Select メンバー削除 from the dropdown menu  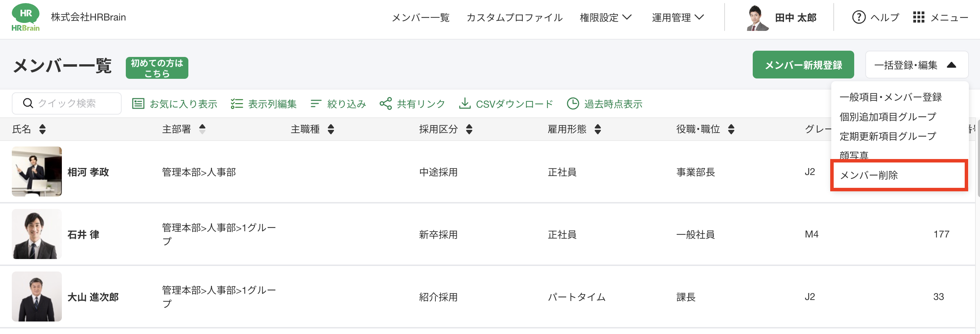point(868,175)
